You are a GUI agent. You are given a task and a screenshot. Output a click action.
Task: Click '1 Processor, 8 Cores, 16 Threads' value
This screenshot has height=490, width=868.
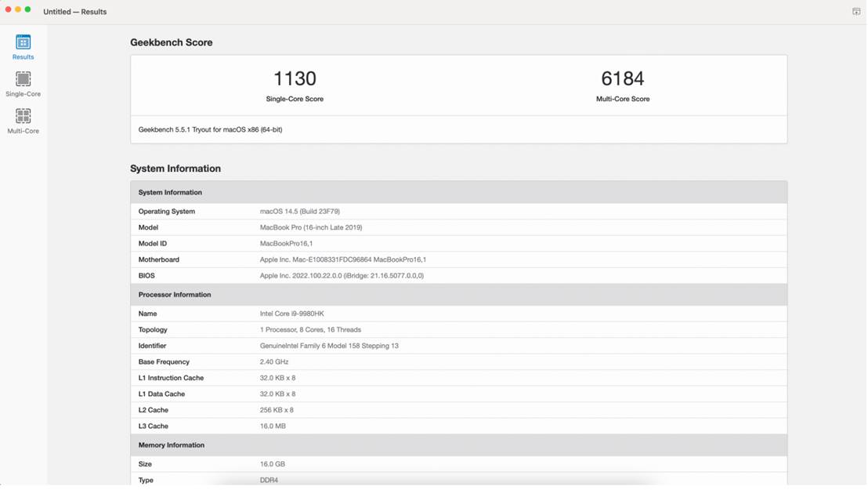pos(310,330)
